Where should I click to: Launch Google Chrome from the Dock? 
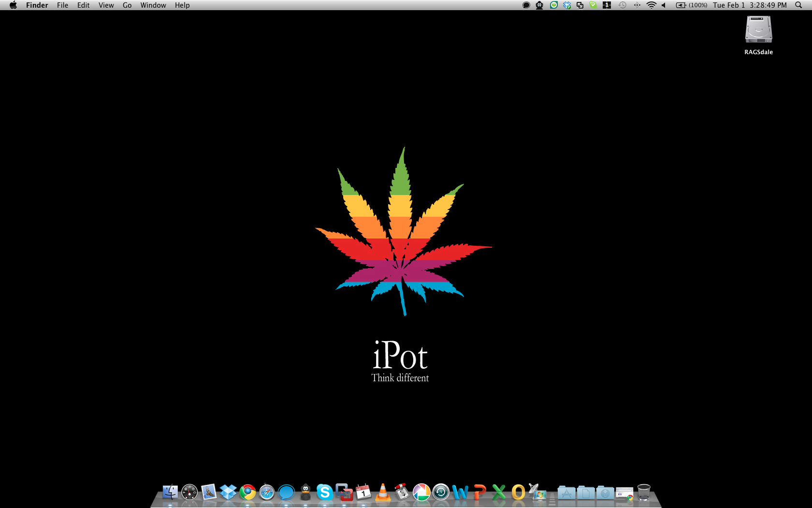tap(247, 493)
